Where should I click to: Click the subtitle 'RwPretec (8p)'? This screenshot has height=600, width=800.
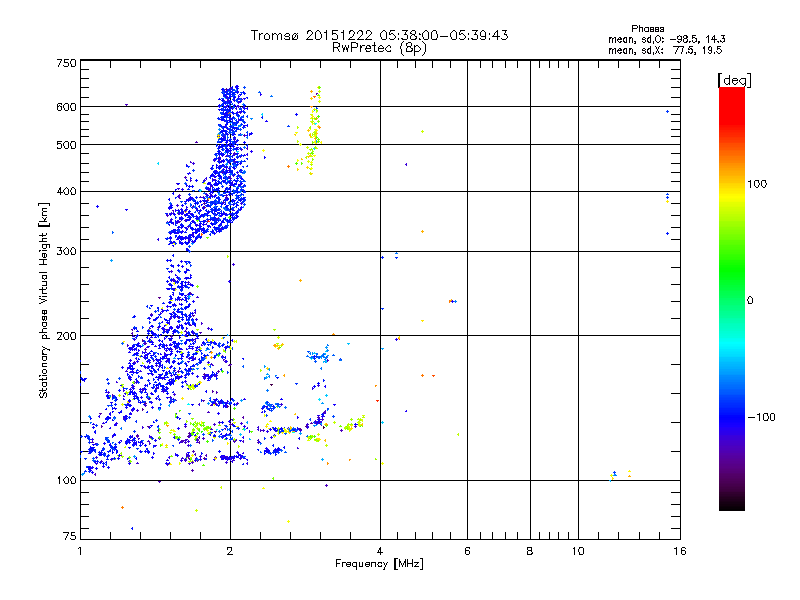(379, 48)
